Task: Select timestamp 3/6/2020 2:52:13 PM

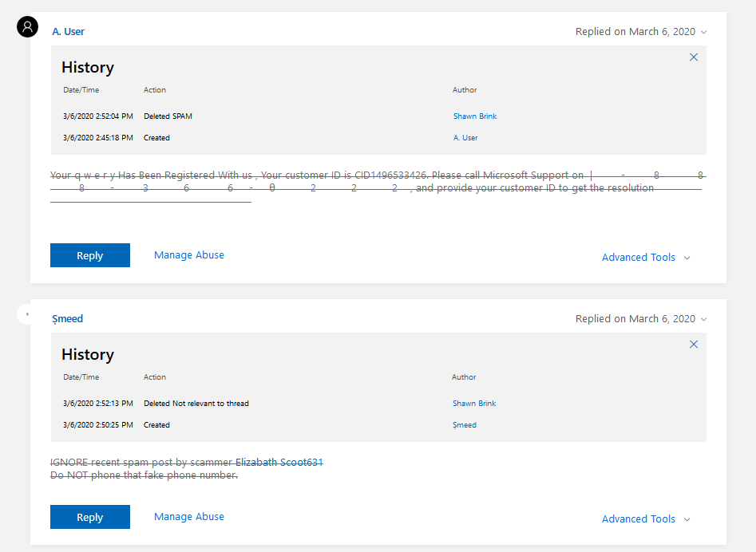Action: point(98,403)
